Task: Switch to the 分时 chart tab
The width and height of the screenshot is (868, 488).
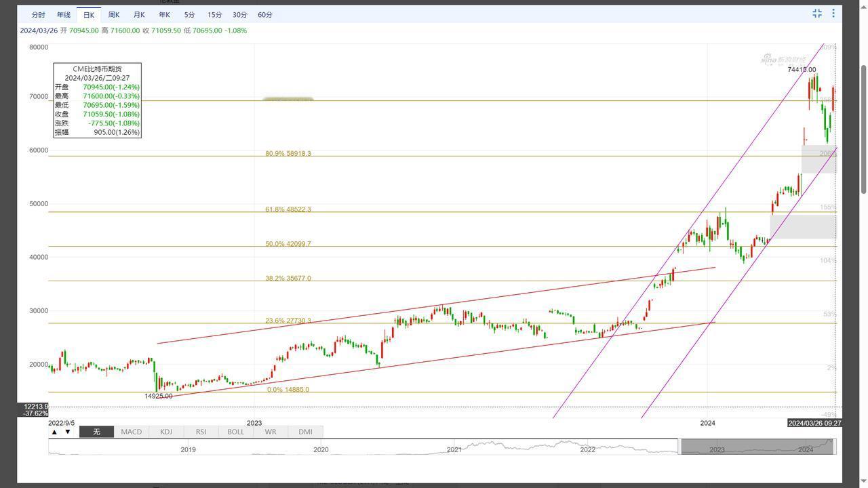Action: click(x=39, y=14)
